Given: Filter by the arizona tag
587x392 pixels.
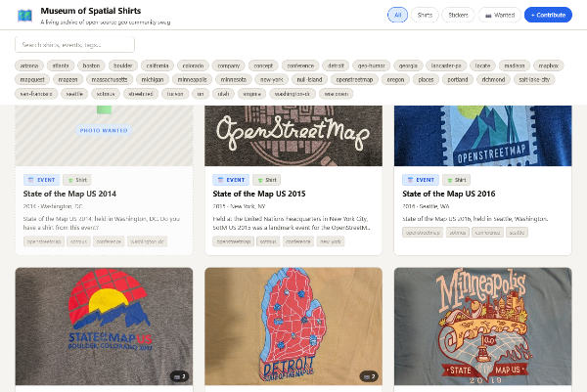Looking at the screenshot, I should [x=29, y=65].
